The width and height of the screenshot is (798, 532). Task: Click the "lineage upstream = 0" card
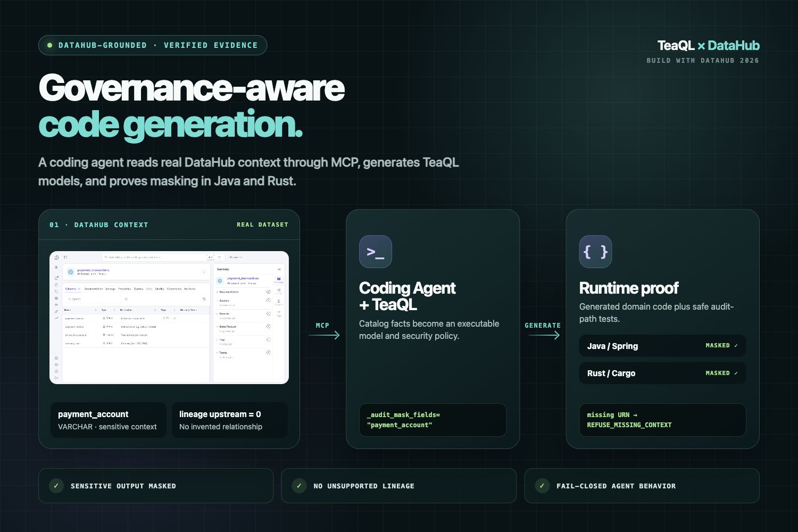230,420
